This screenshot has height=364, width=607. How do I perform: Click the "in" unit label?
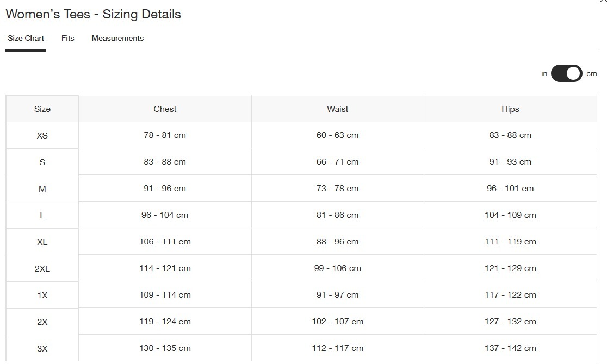pyautogui.click(x=544, y=74)
